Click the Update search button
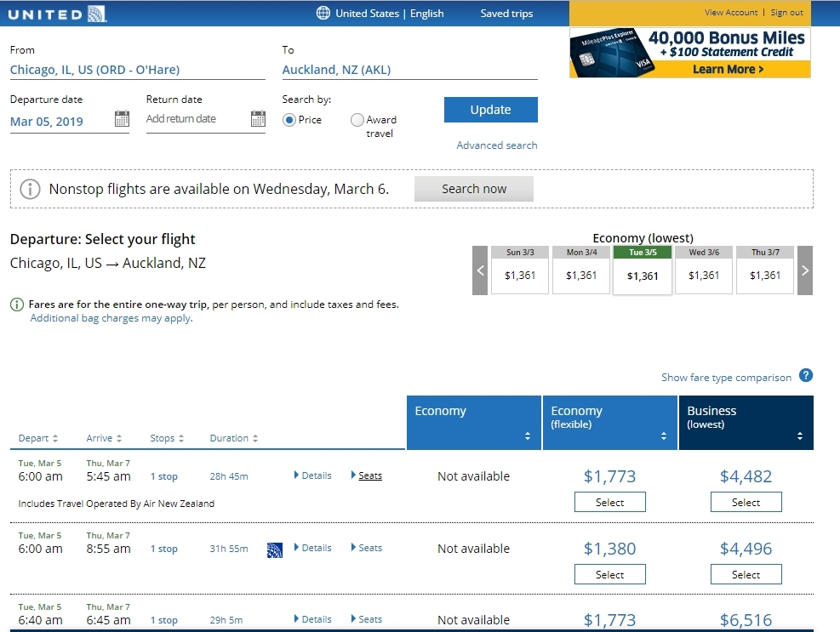 491,110
